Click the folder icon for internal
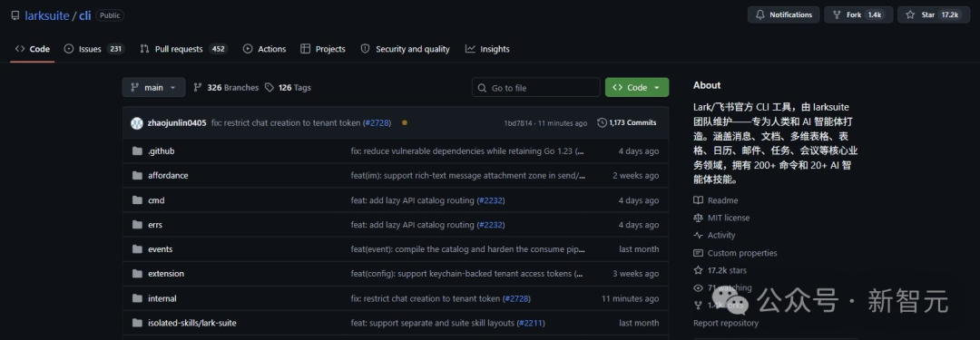 [138, 299]
